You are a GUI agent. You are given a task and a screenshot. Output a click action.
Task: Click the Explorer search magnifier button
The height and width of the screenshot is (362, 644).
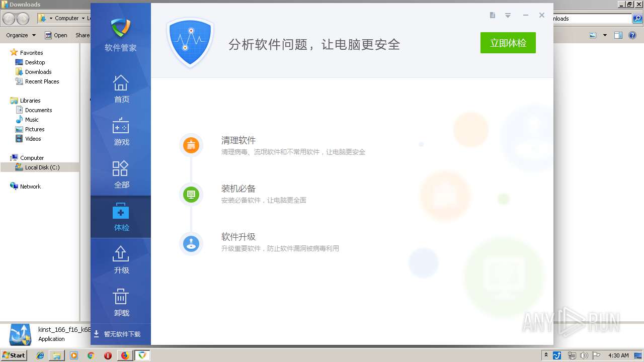pyautogui.click(x=637, y=19)
